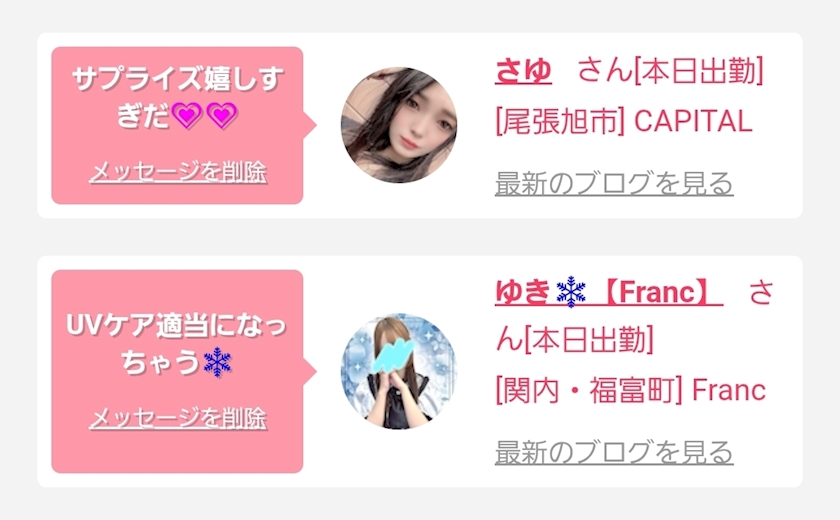
Task: Click the [尾張旭市] CAPITAL shop label
Action: pyautogui.click(x=624, y=122)
